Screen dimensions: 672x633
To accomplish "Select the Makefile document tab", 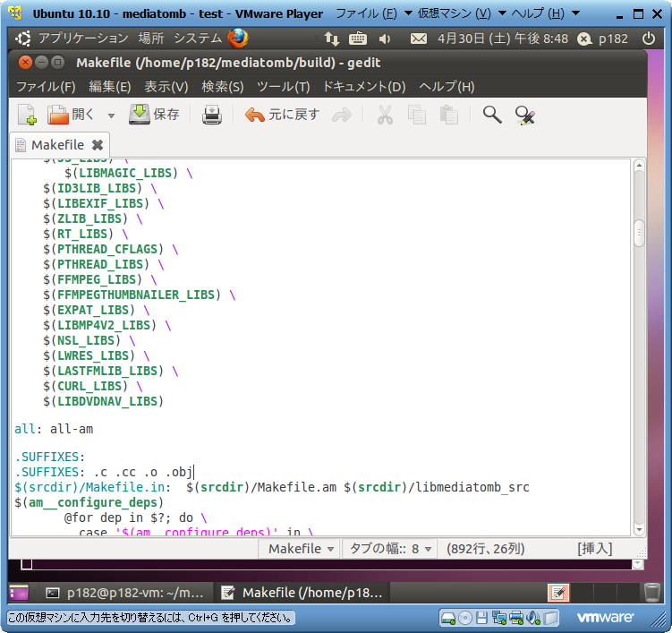I will 57,145.
